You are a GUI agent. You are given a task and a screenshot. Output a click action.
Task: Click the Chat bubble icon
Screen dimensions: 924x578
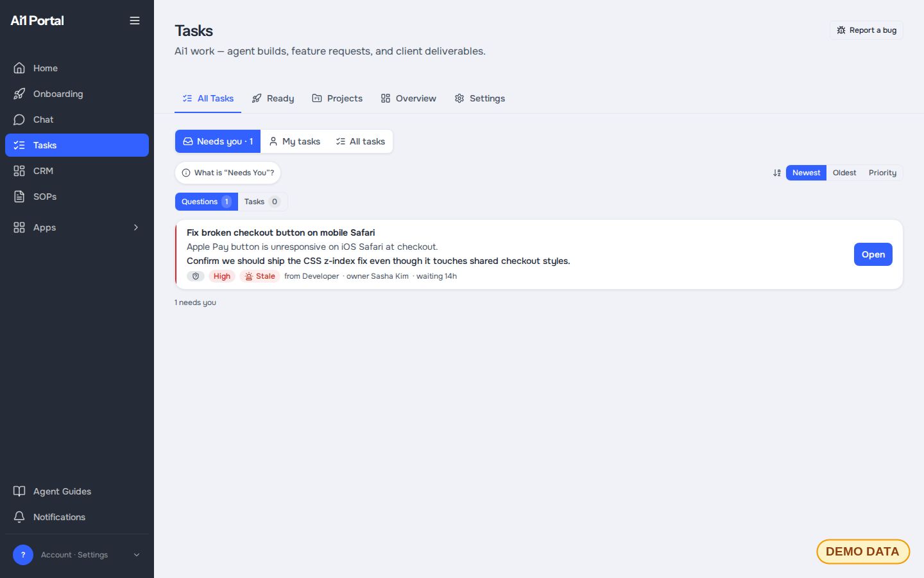pyautogui.click(x=19, y=119)
